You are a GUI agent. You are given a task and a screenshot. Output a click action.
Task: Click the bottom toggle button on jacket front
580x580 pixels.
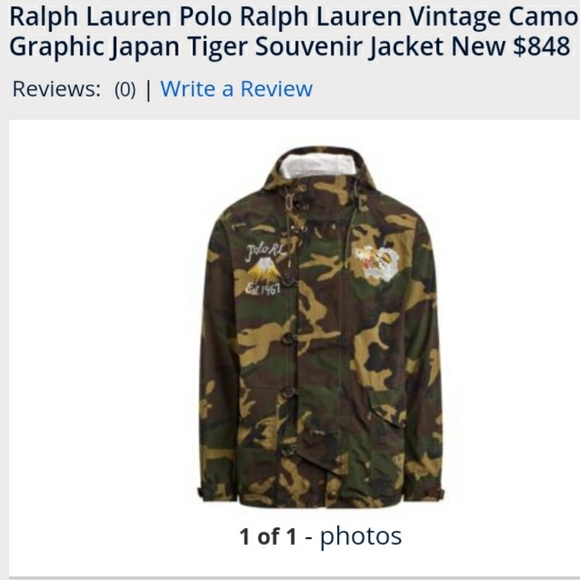click(288, 451)
